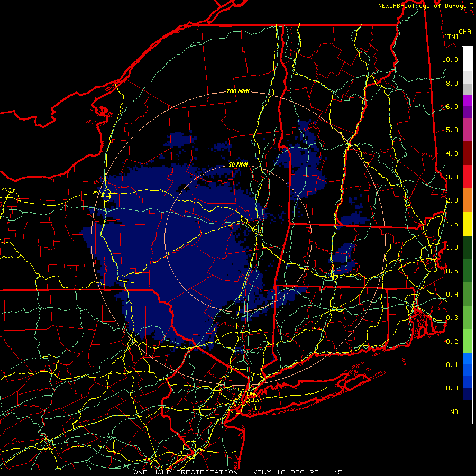Click the 2.0 legend value
This screenshot has width=476, height=476.
(x=452, y=200)
